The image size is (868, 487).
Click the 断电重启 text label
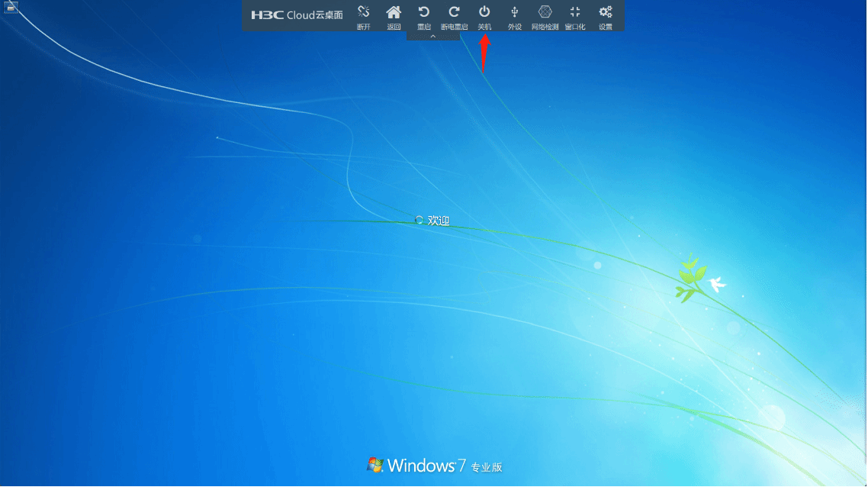coord(454,27)
